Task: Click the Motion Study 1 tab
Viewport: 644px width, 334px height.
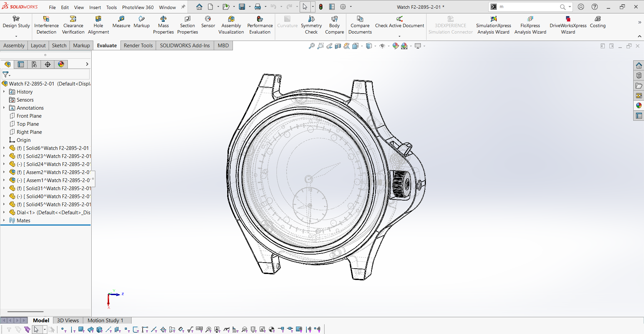Action: pyautogui.click(x=105, y=320)
